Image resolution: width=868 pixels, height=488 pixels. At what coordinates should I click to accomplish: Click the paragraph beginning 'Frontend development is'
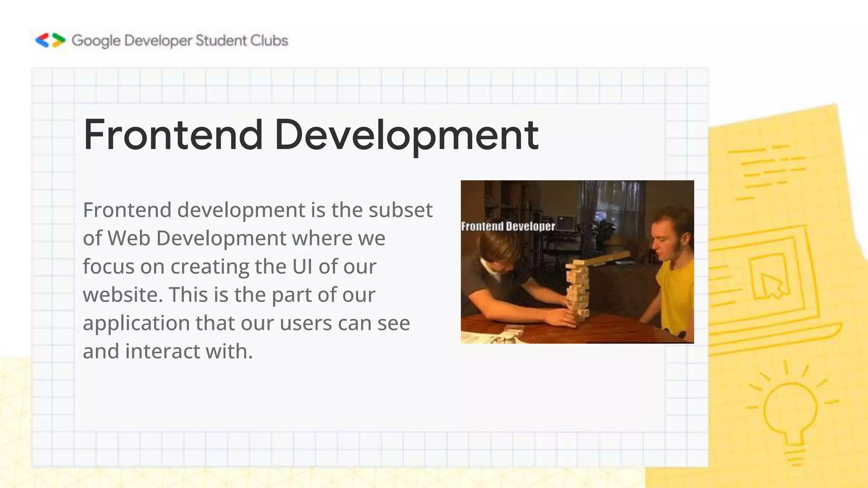coord(258,280)
